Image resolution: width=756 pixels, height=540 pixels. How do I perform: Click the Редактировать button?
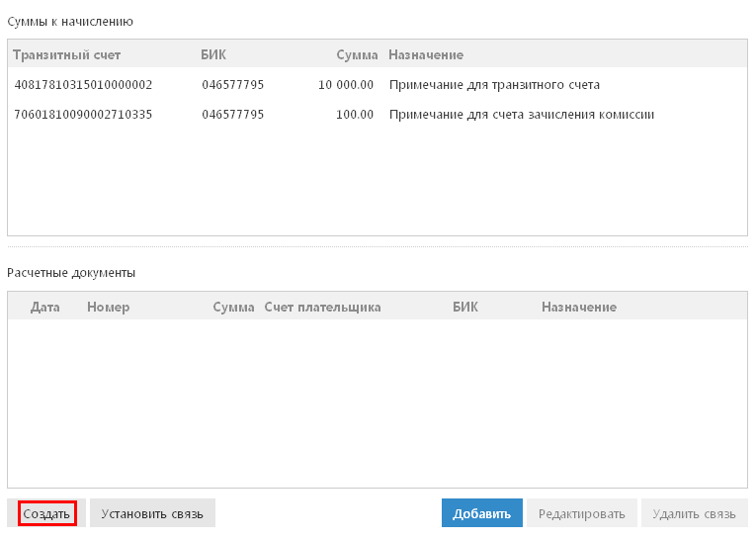tap(581, 513)
